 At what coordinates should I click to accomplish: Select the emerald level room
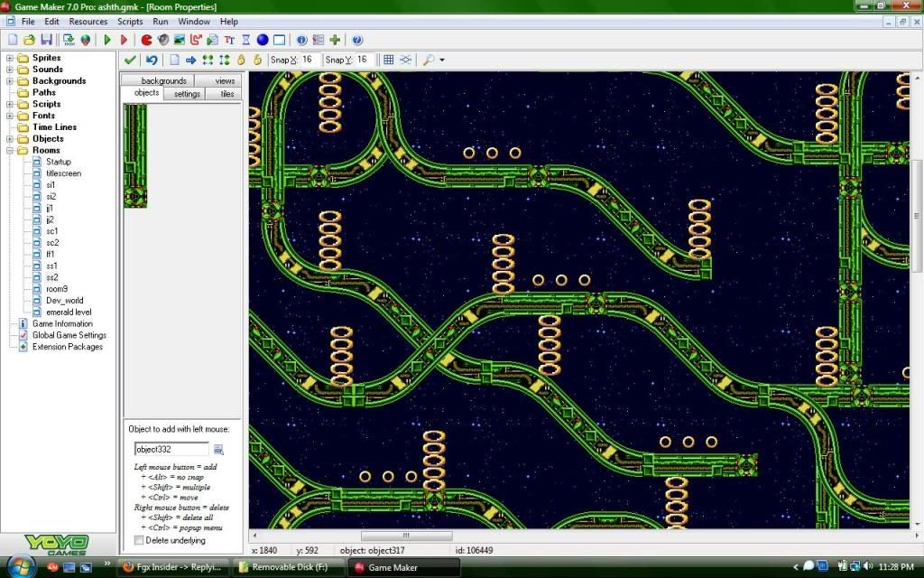[69, 312]
